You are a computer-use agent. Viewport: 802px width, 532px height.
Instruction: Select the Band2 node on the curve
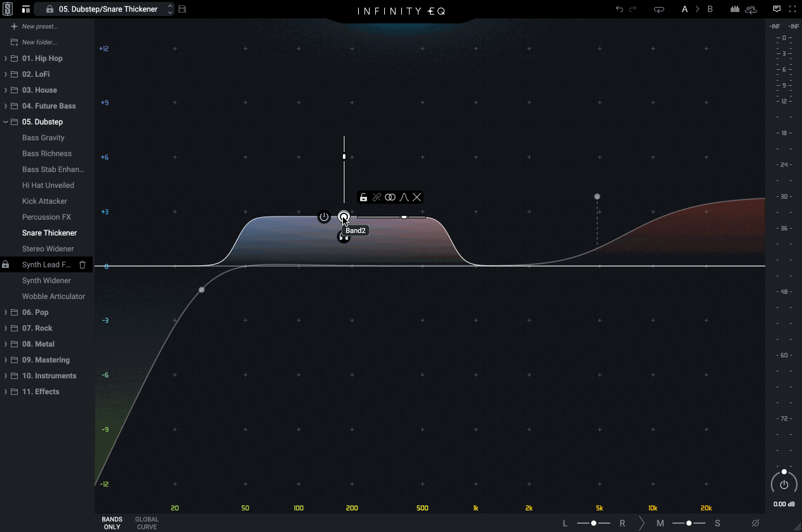(x=344, y=217)
